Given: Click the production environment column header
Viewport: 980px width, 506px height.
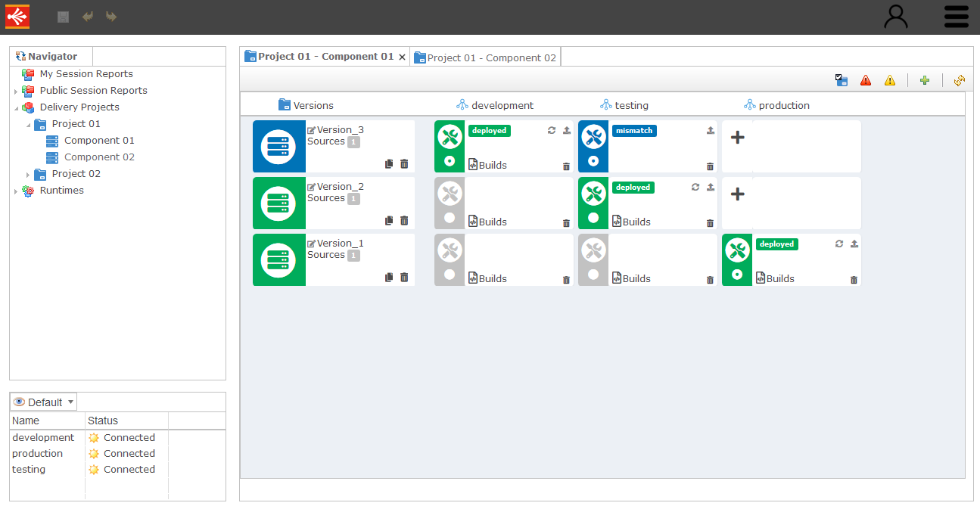Looking at the screenshot, I should coord(776,105).
